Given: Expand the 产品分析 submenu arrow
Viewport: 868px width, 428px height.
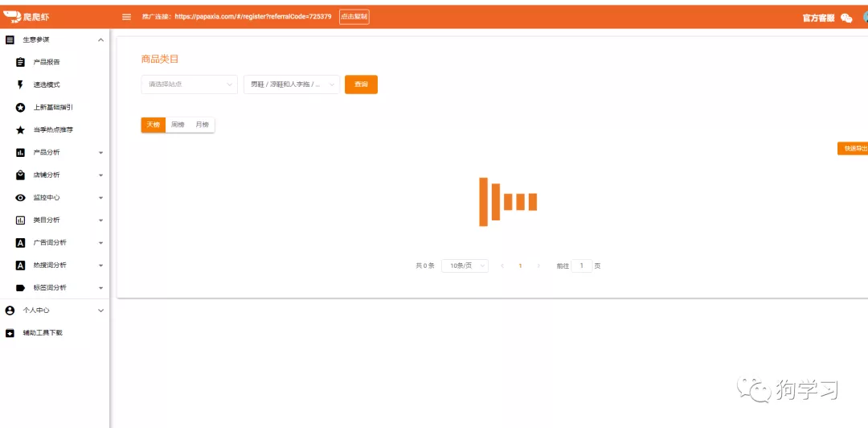Looking at the screenshot, I should (x=100, y=153).
